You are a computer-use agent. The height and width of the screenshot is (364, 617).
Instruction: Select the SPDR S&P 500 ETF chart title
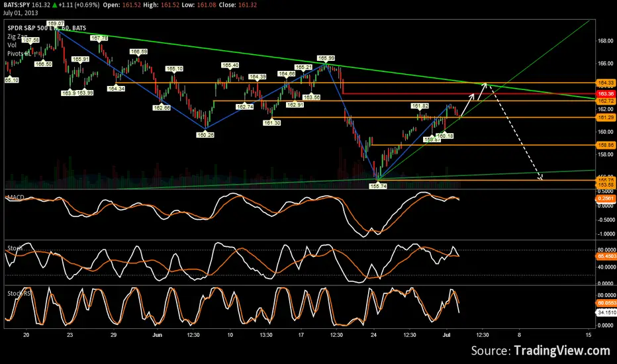click(x=46, y=28)
